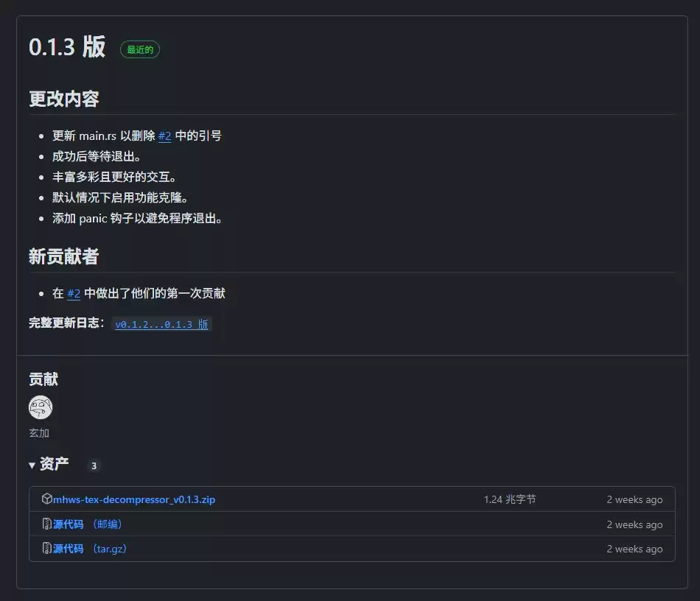Open the #2 link in 新贡献者 section

tap(73, 293)
